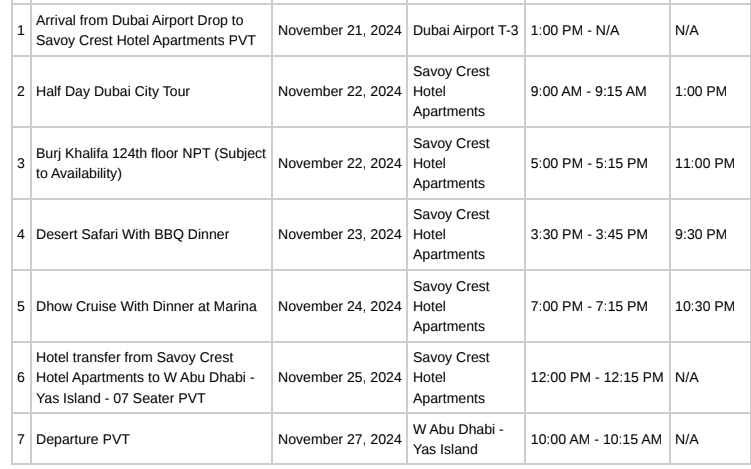
Task: Click the 3:30 PM - 3:45 PM time cell
Action: pyautogui.click(x=597, y=235)
